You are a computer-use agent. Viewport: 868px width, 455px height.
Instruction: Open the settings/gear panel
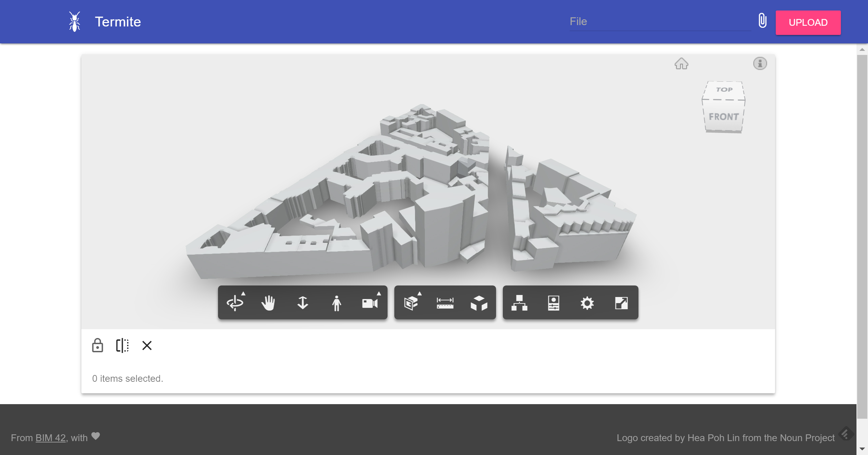pyautogui.click(x=587, y=302)
